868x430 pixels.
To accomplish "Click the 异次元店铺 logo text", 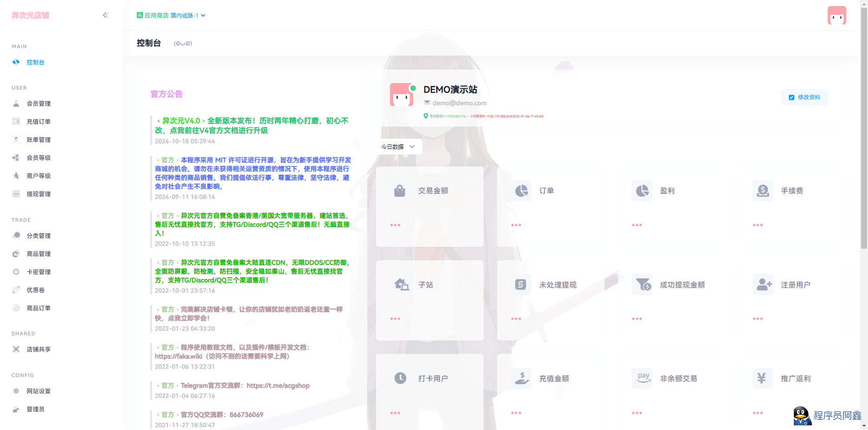I will [31, 15].
